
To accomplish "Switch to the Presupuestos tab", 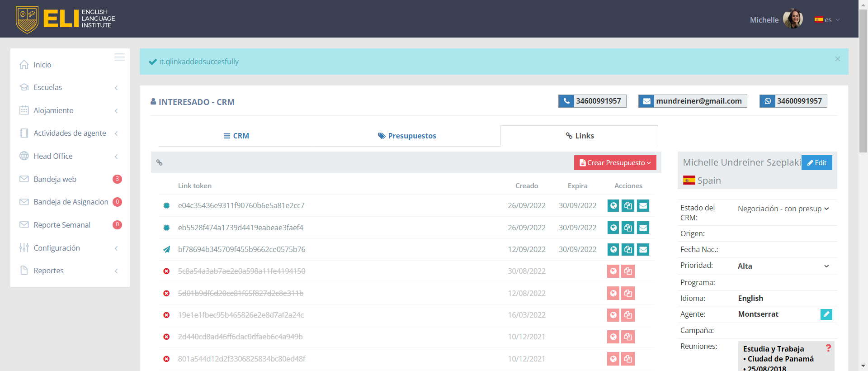I will point(407,136).
